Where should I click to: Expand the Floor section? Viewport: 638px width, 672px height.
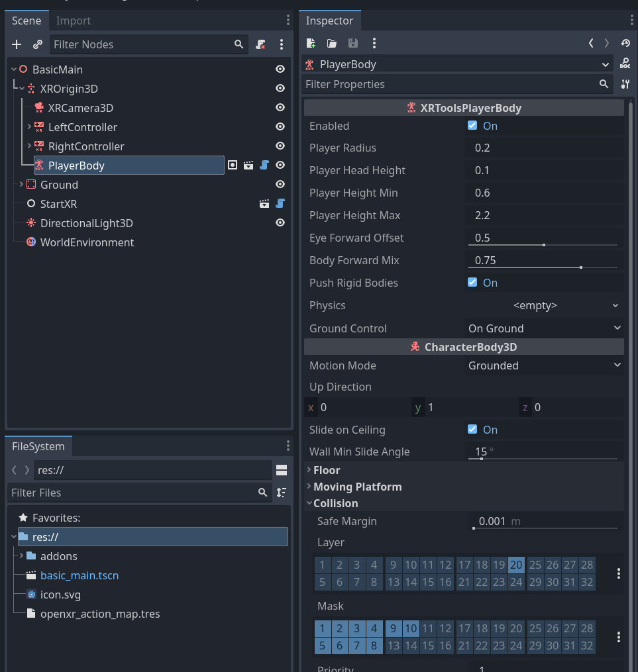(x=325, y=470)
